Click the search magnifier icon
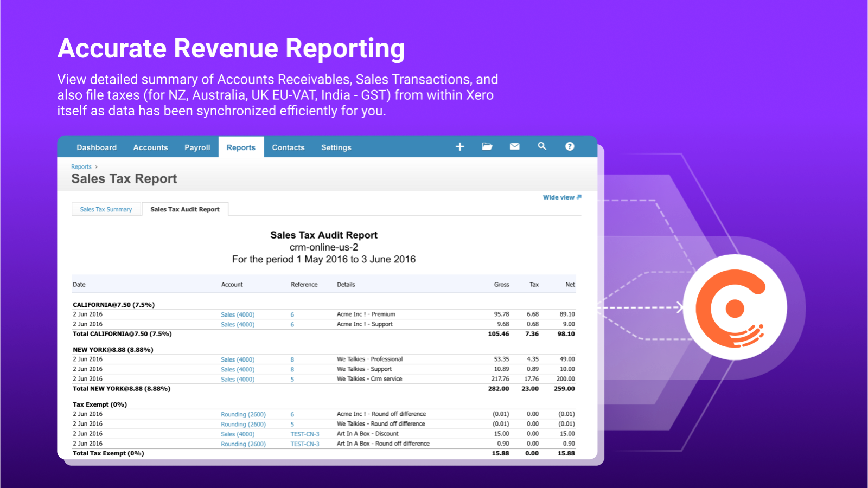The width and height of the screenshot is (868, 488). [x=542, y=146]
